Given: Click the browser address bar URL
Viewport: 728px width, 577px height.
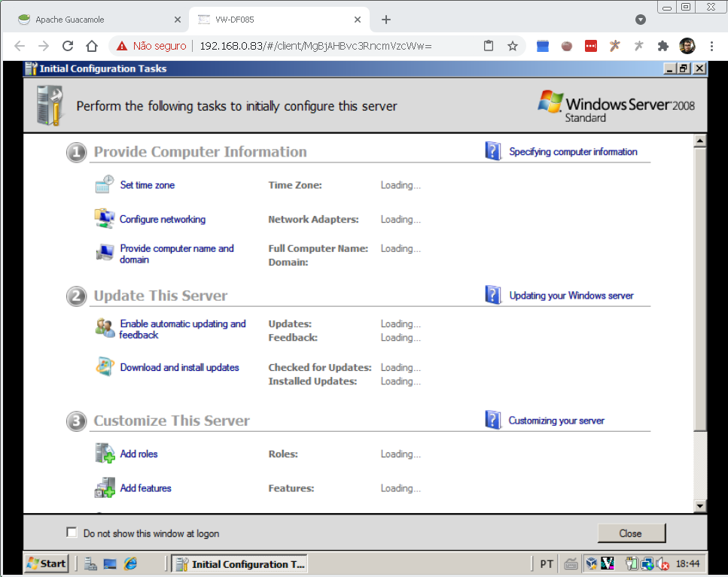Looking at the screenshot, I should click(x=315, y=46).
